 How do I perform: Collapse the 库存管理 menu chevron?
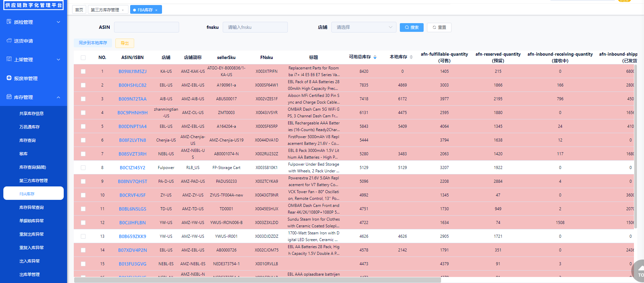pyautogui.click(x=58, y=97)
